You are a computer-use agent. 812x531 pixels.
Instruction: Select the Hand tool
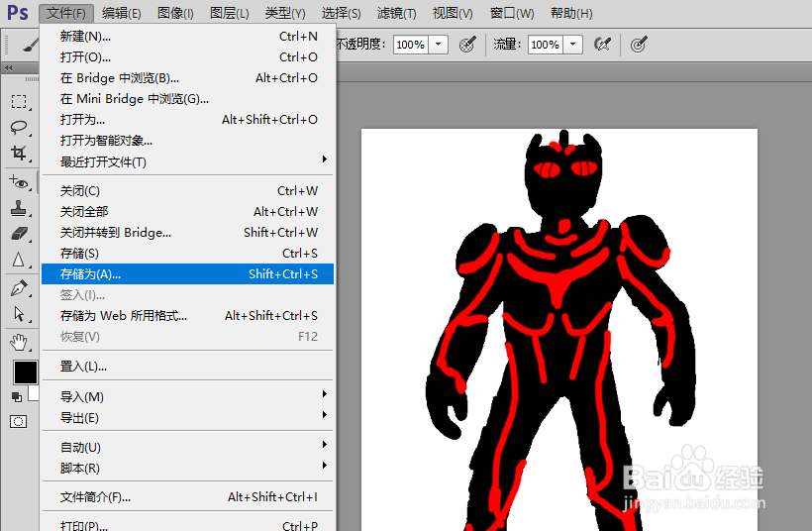tap(19, 343)
